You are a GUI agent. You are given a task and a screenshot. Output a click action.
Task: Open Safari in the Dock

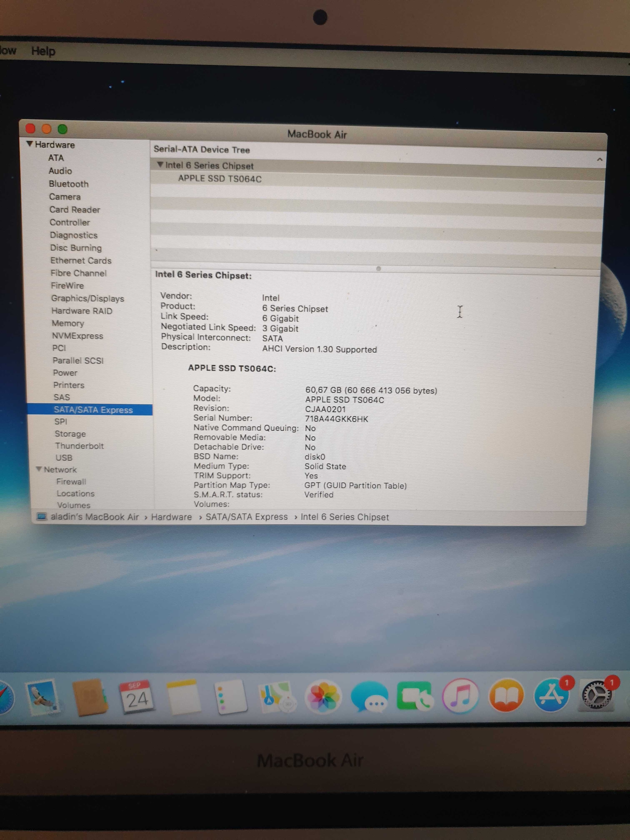[6, 697]
